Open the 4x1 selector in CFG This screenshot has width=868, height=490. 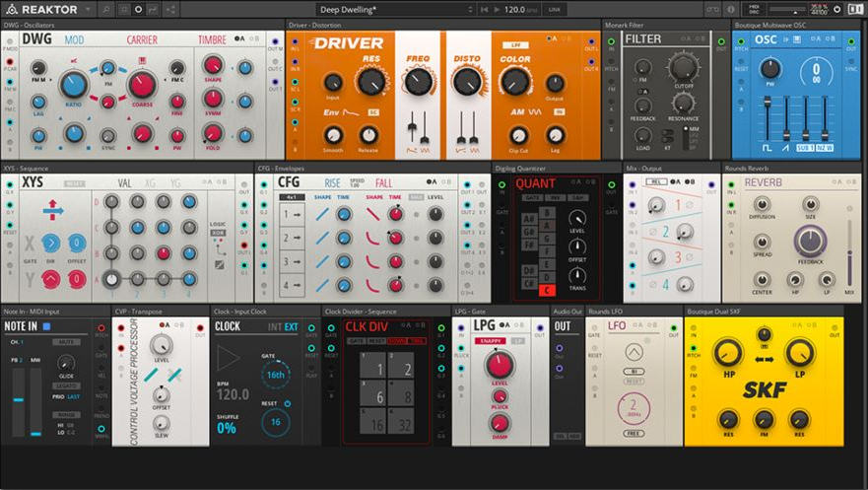(x=292, y=197)
